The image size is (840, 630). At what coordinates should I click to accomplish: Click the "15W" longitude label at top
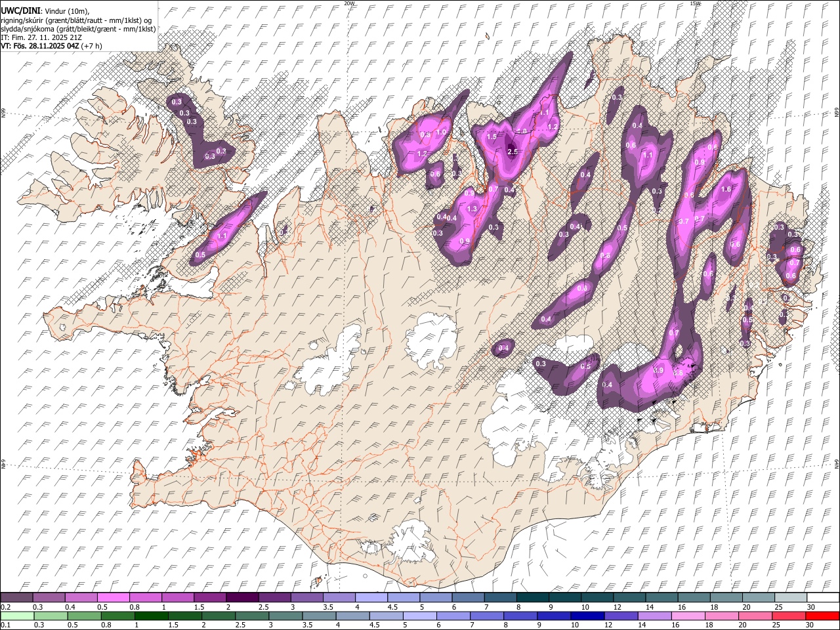pyautogui.click(x=695, y=3)
